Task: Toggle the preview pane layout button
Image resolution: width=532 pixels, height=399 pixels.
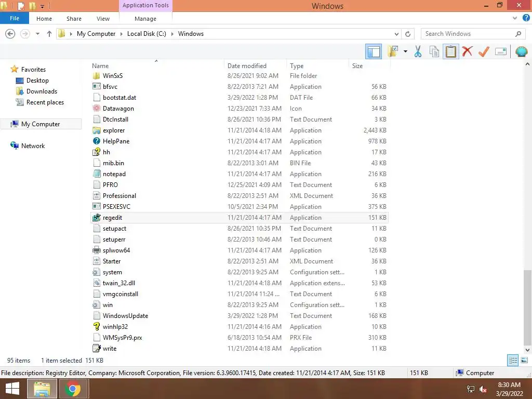Action: (374, 52)
